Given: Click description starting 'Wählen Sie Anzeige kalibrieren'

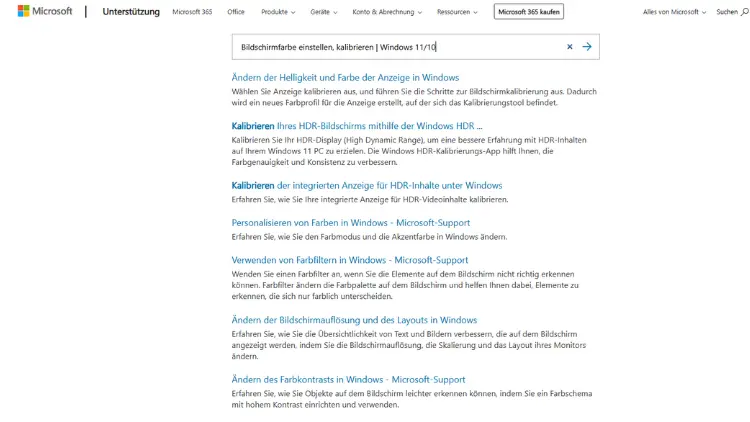Looking at the screenshot, I should [414, 97].
